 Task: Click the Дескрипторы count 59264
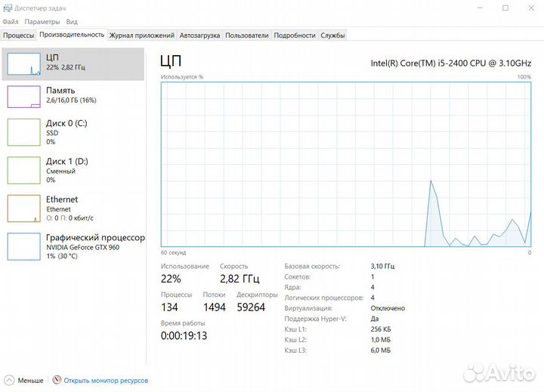pyautogui.click(x=251, y=307)
